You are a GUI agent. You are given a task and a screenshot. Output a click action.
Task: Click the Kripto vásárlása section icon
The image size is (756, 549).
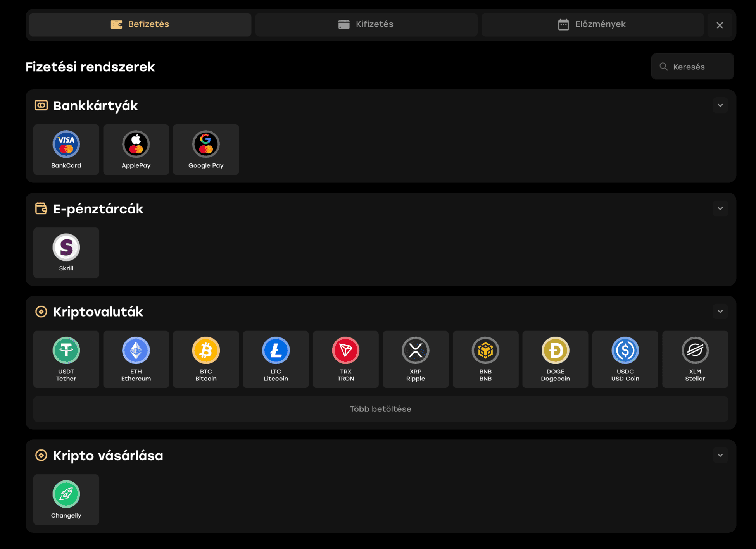[x=41, y=455]
